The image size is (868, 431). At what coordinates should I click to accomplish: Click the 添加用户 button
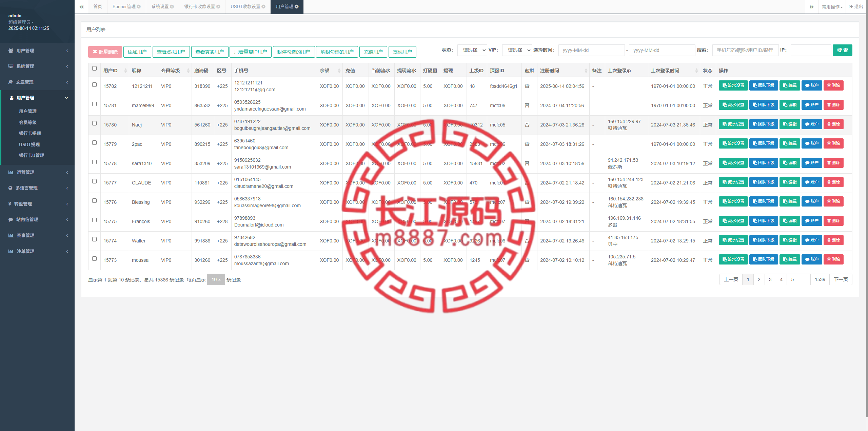coord(137,52)
